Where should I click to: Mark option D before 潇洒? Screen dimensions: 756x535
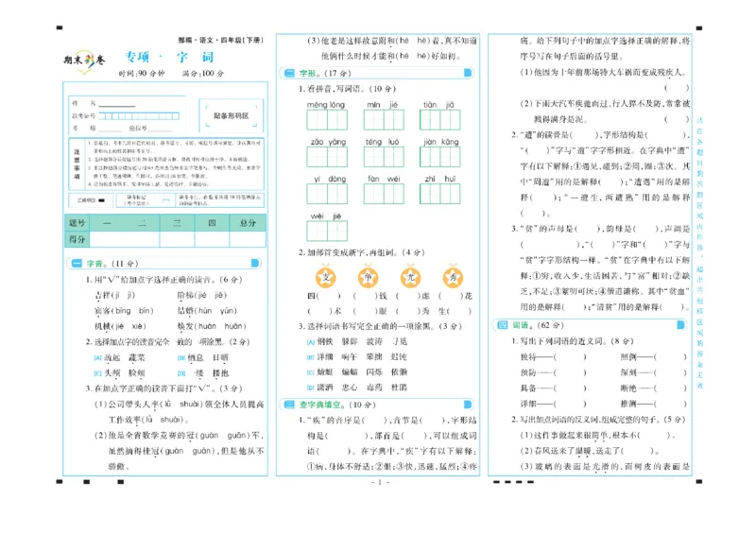(x=311, y=387)
